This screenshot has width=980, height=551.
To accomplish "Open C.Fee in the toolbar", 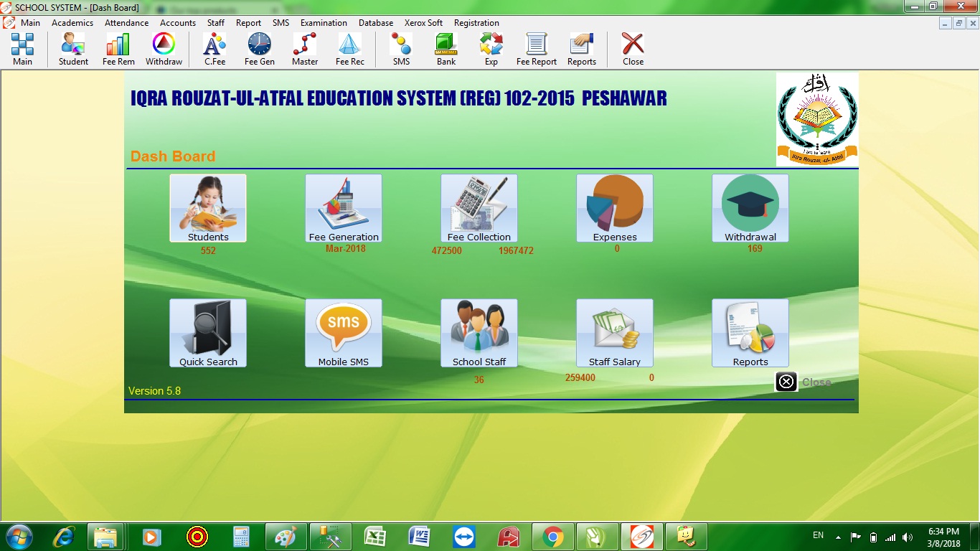I will [x=215, y=49].
